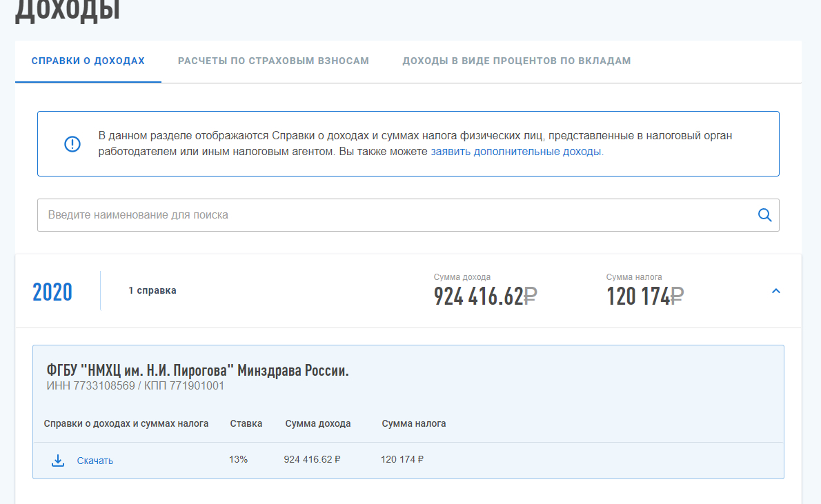
Task: Collapse the 2020 section with chevron
Action: pyautogui.click(x=775, y=291)
